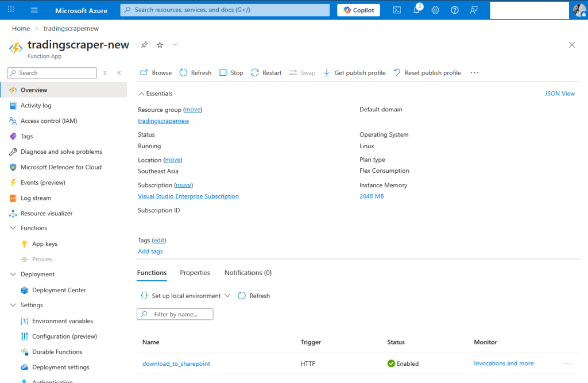Click edit link next to Tags
This screenshot has width=588, height=383.
tap(159, 240)
